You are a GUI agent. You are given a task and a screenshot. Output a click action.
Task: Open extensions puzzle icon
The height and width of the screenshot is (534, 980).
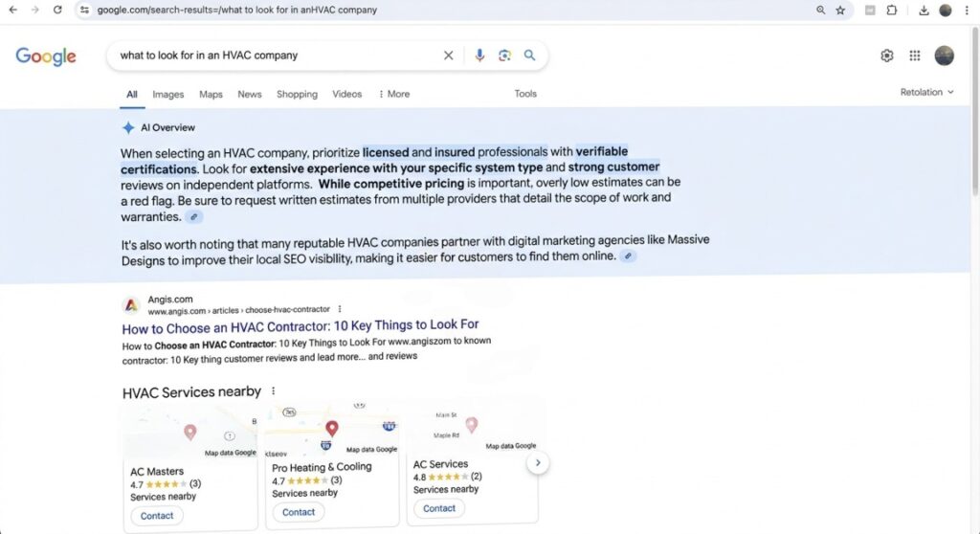coord(892,10)
